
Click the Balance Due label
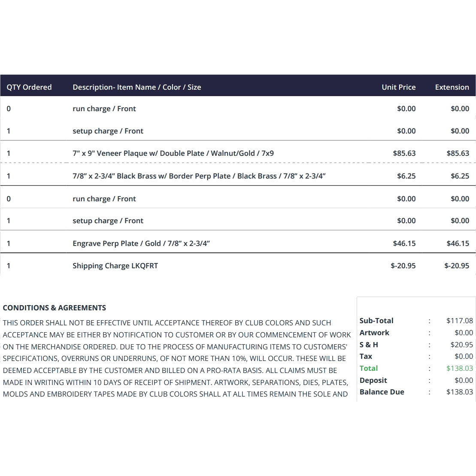(382, 392)
